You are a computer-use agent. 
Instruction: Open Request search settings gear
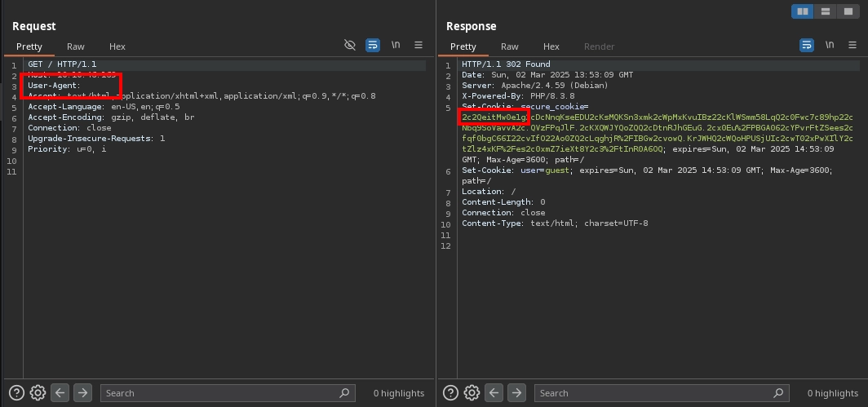pos(38,393)
